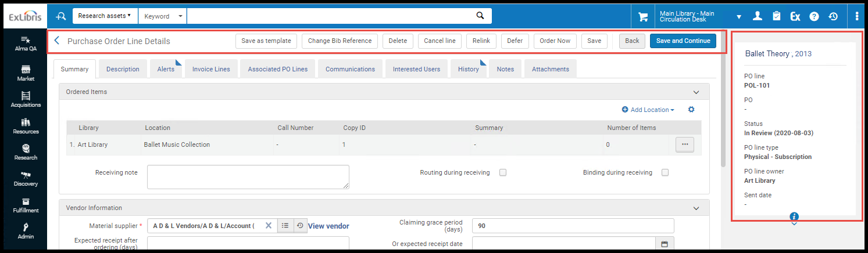The height and width of the screenshot is (253, 868).
Task: Open recent Material supplier history icon
Action: coord(300,226)
